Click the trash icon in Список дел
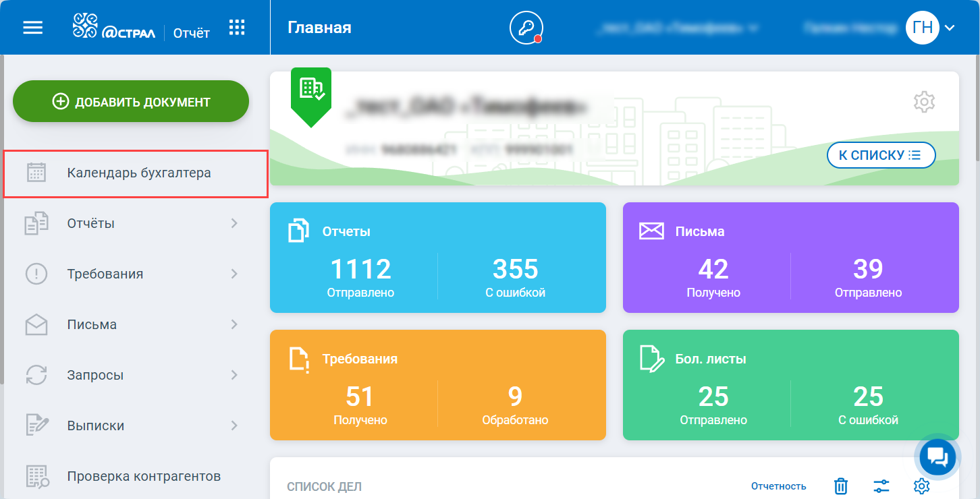 tap(840, 486)
